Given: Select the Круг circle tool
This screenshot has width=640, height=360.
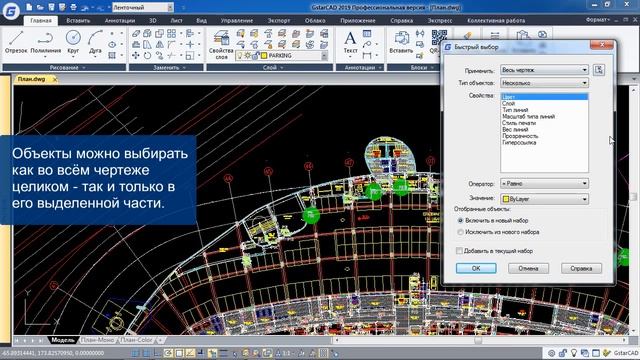Looking at the screenshot, I should [x=73, y=42].
